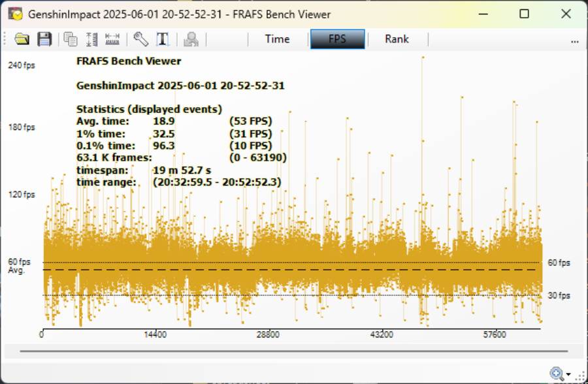Click the right-side '60 fps' label
Viewport: 588px width, 384px height.
click(559, 263)
